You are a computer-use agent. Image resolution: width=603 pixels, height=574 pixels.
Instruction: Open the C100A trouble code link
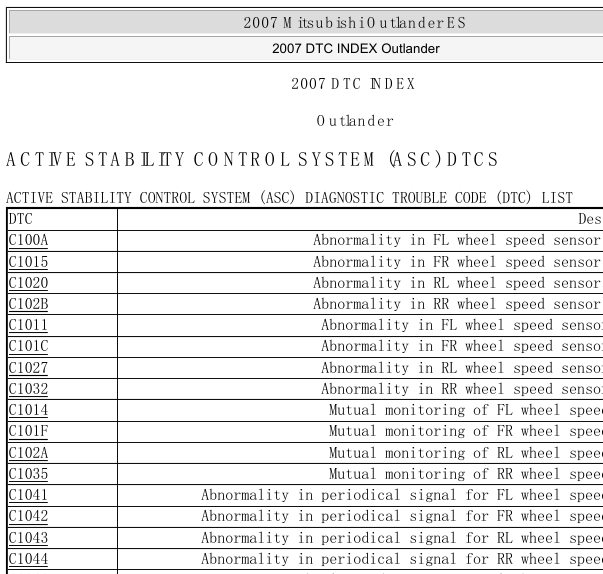coord(28,241)
